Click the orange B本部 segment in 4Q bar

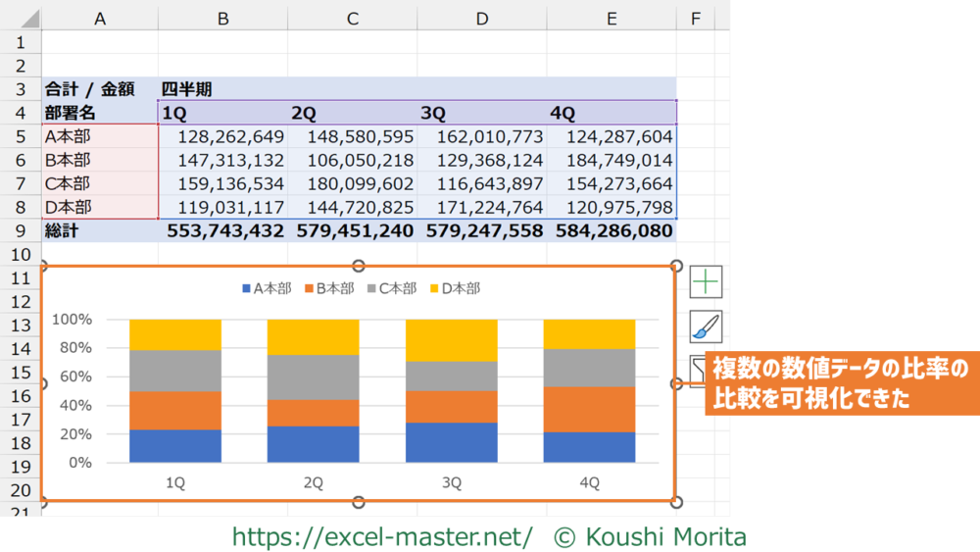[590, 409]
